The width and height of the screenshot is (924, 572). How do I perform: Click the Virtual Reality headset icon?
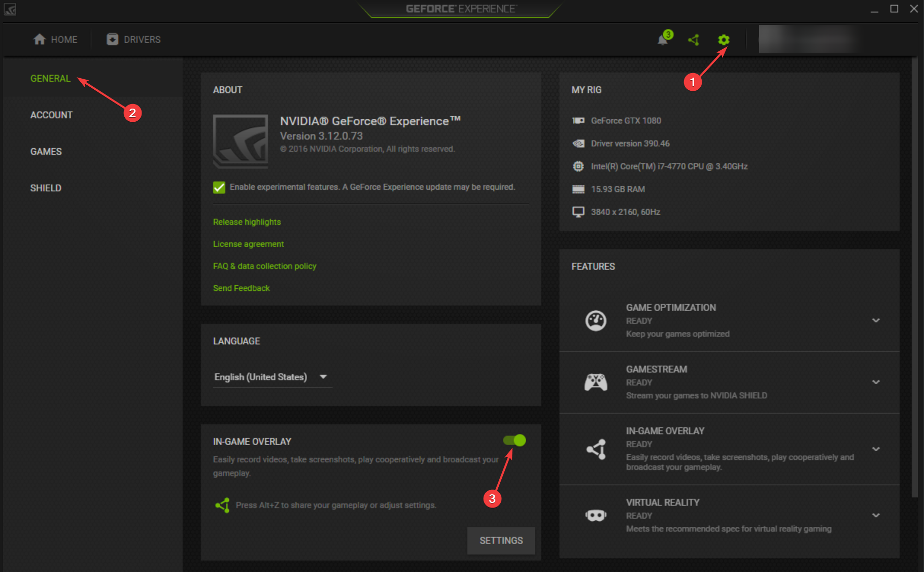pos(596,516)
